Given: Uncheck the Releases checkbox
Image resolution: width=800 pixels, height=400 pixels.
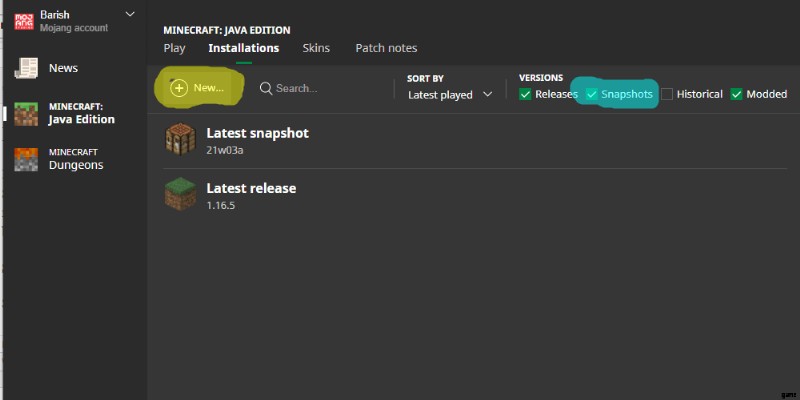Looking at the screenshot, I should point(526,94).
